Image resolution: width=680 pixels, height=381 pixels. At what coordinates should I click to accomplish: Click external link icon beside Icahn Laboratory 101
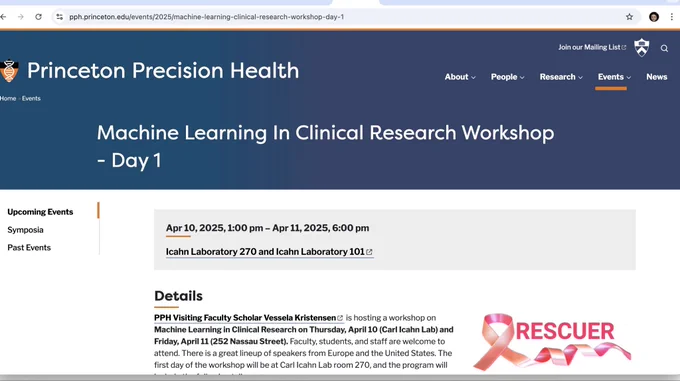point(369,252)
